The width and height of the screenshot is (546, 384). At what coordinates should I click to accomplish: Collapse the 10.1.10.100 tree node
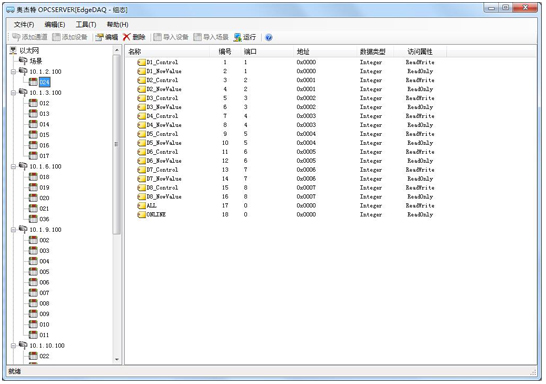tap(13, 346)
